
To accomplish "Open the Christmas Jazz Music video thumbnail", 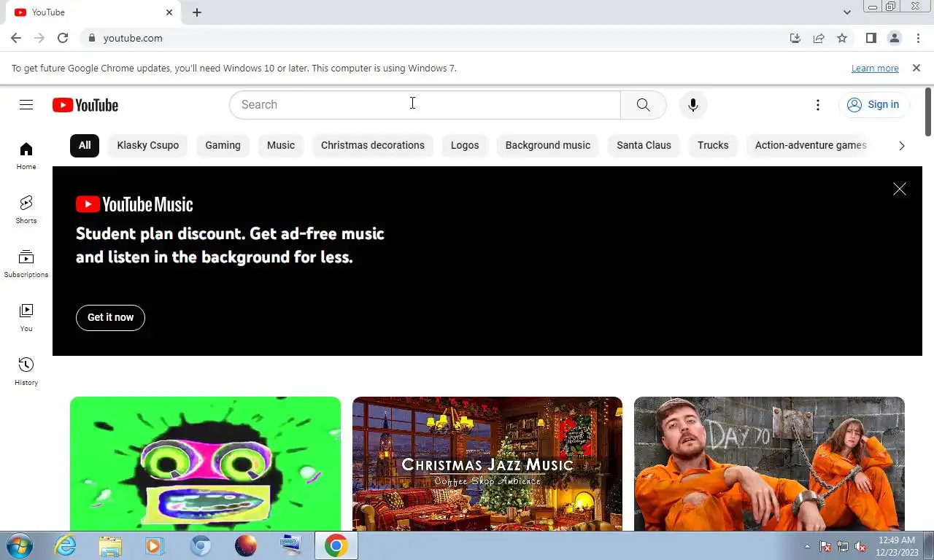I will pyautogui.click(x=487, y=464).
